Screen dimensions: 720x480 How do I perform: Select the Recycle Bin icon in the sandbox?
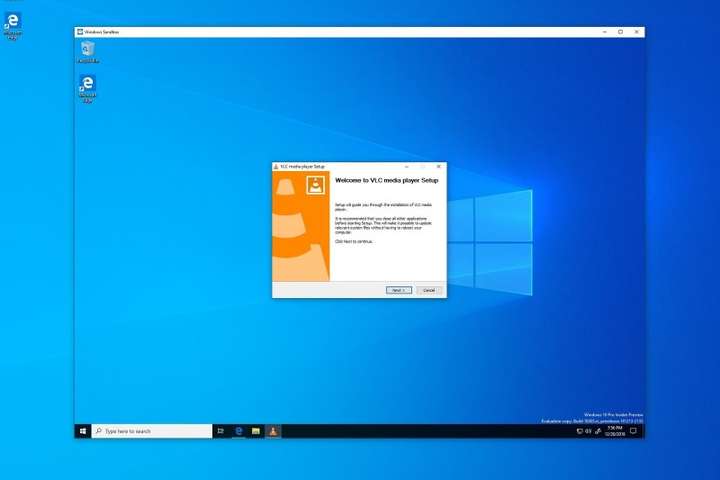(x=87, y=51)
